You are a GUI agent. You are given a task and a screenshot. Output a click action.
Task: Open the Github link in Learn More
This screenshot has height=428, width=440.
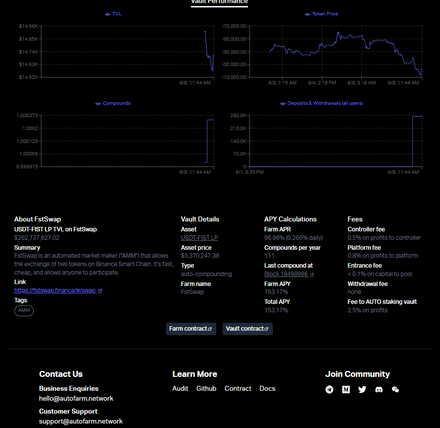point(206,389)
